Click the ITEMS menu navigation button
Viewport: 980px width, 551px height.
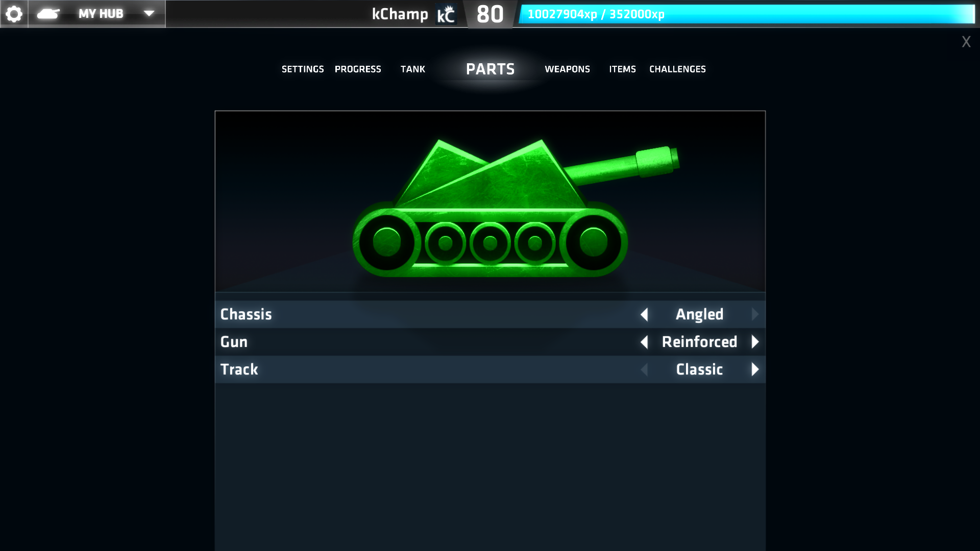pos(622,69)
